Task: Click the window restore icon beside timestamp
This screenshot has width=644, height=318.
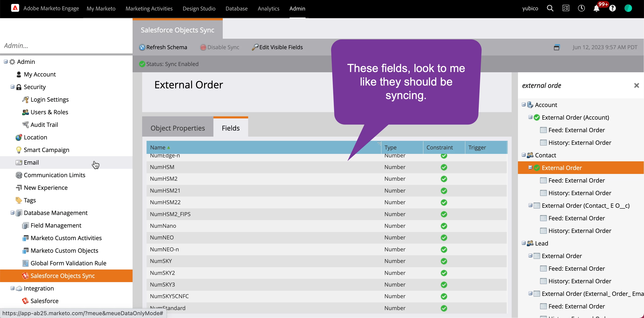Action: coord(556,47)
